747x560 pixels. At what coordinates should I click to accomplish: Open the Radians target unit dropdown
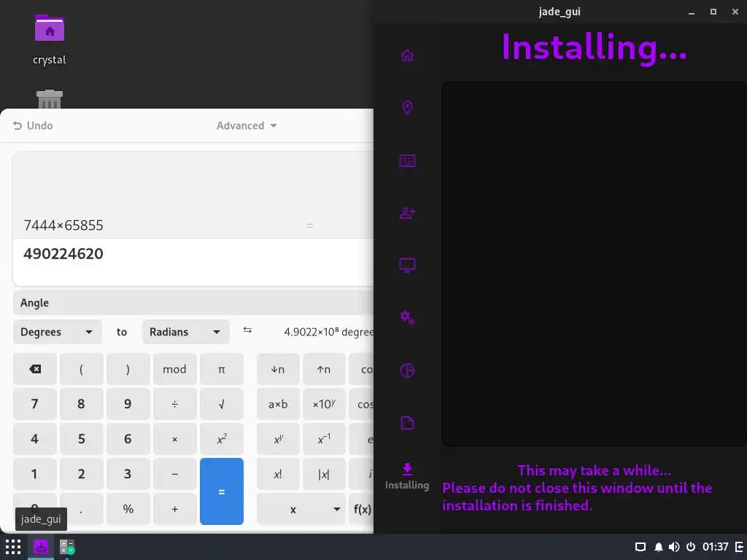point(186,332)
